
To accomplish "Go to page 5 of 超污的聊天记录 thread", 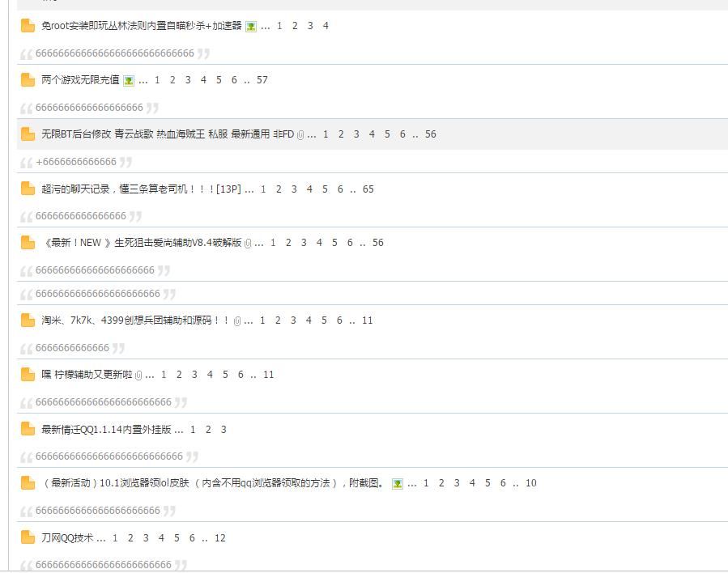I will pyautogui.click(x=325, y=189).
